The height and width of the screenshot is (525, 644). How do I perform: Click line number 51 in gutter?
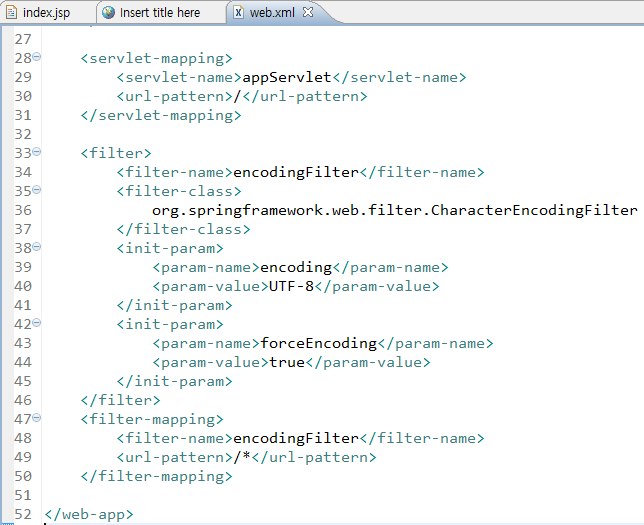tap(23, 495)
